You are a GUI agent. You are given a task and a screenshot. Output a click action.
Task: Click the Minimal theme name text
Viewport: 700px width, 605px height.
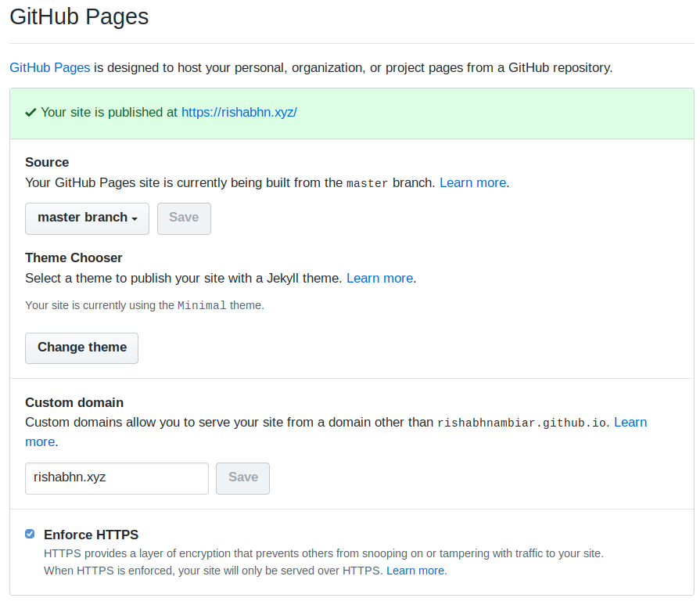point(202,305)
